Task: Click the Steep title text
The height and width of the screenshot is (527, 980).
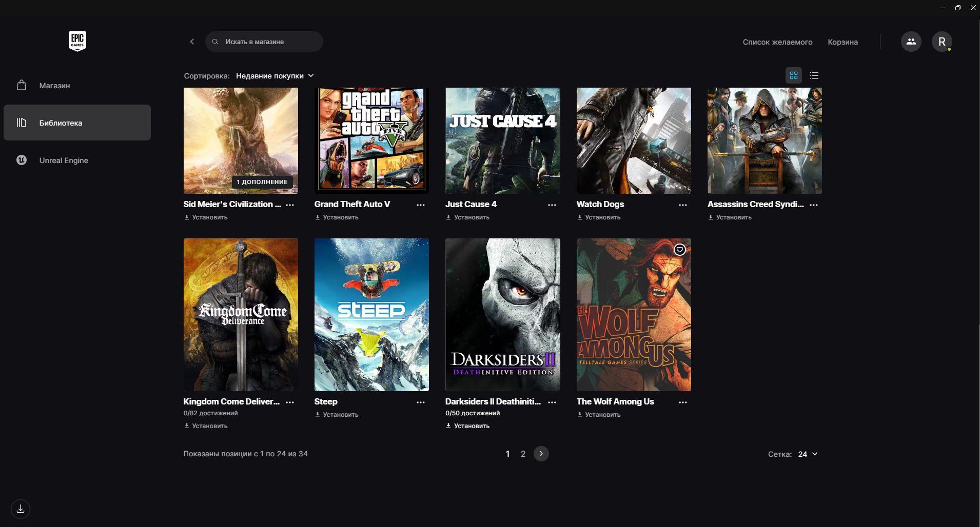Action: (326, 401)
